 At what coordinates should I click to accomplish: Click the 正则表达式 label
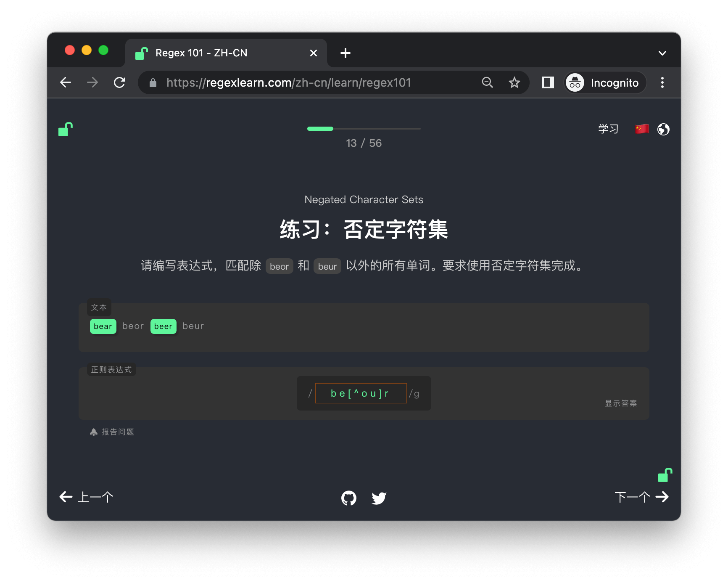point(111,370)
